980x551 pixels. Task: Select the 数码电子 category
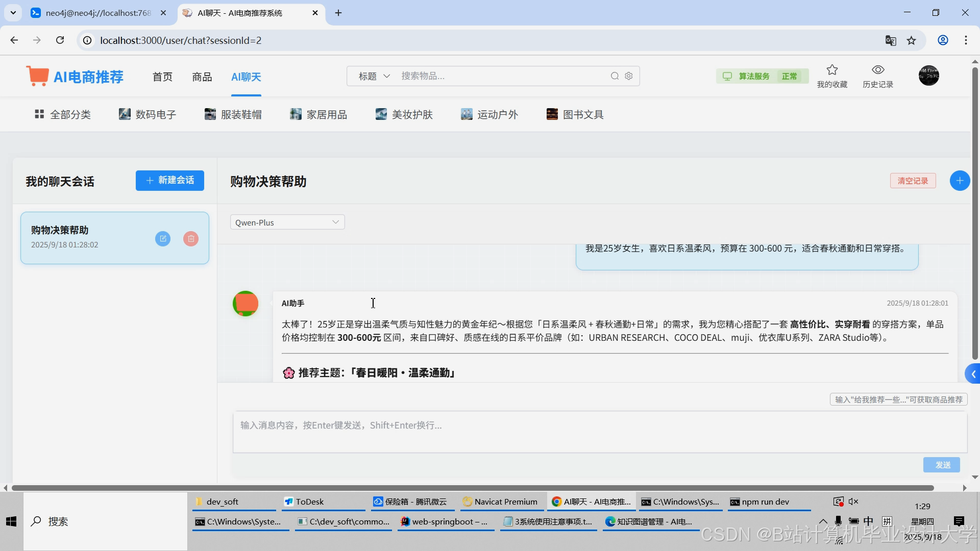148,115
